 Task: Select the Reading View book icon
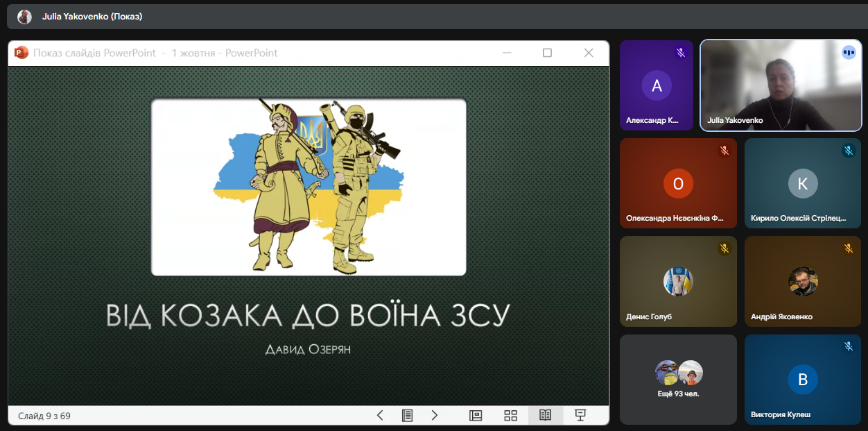pyautogui.click(x=546, y=415)
